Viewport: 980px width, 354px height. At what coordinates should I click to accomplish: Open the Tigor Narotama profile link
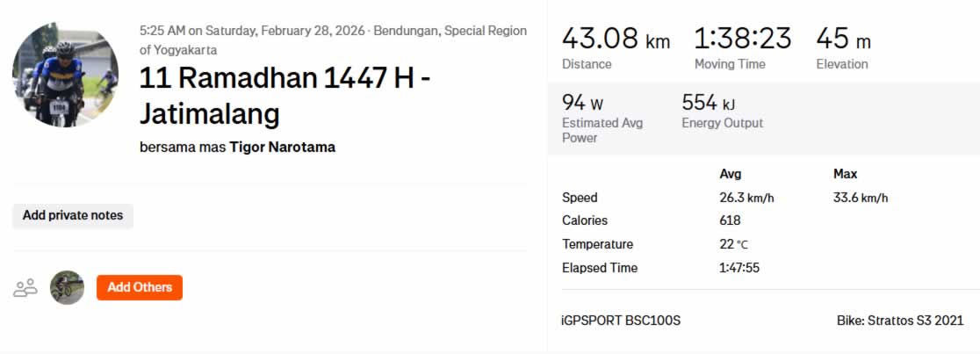(282, 147)
